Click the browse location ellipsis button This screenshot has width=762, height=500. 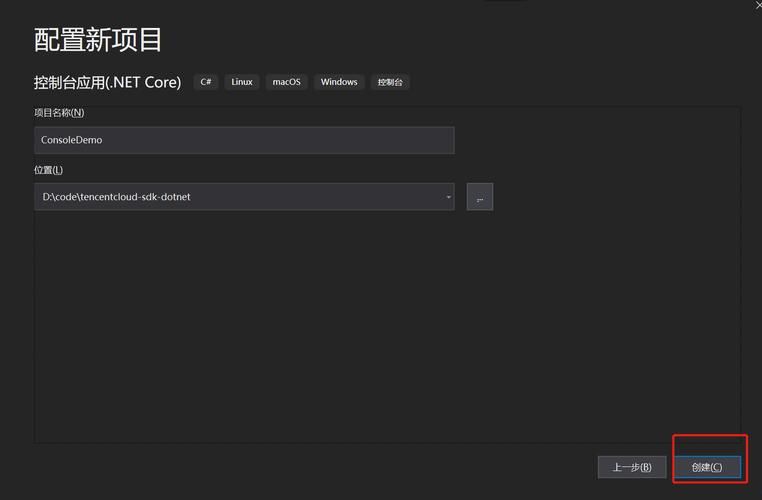(479, 197)
